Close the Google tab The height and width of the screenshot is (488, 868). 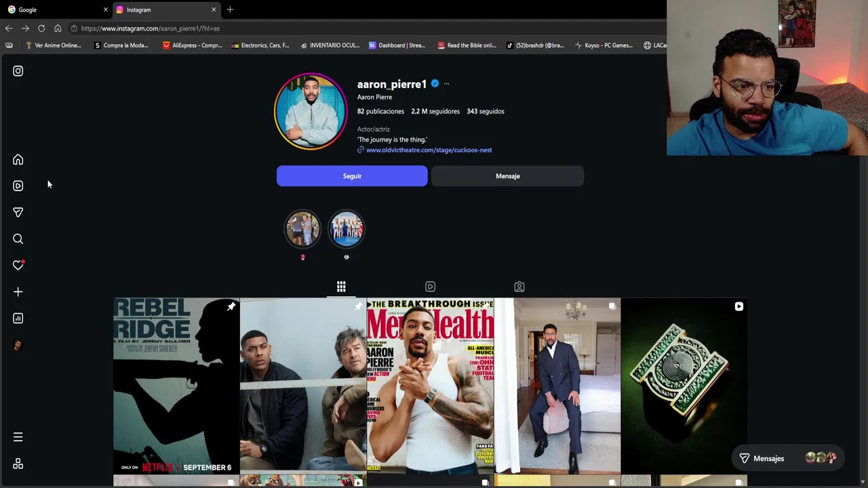click(x=105, y=9)
